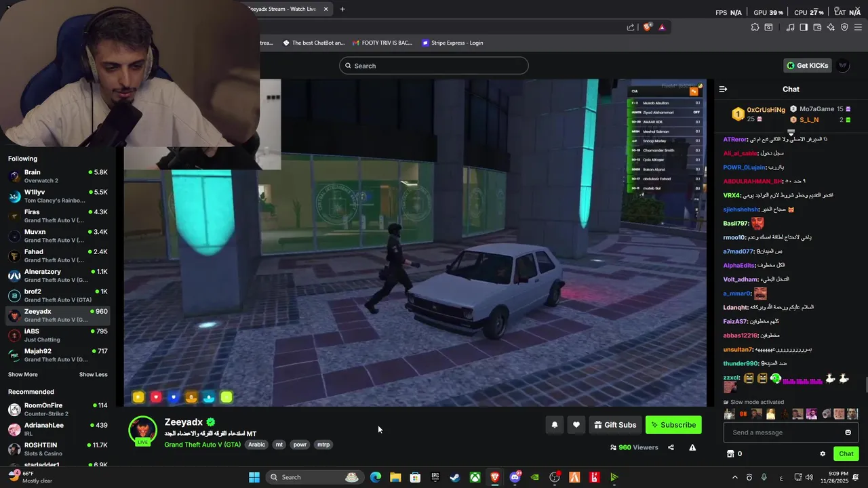Open the chat shop icon
Image resolution: width=868 pixels, height=488 pixels.
coord(730,454)
